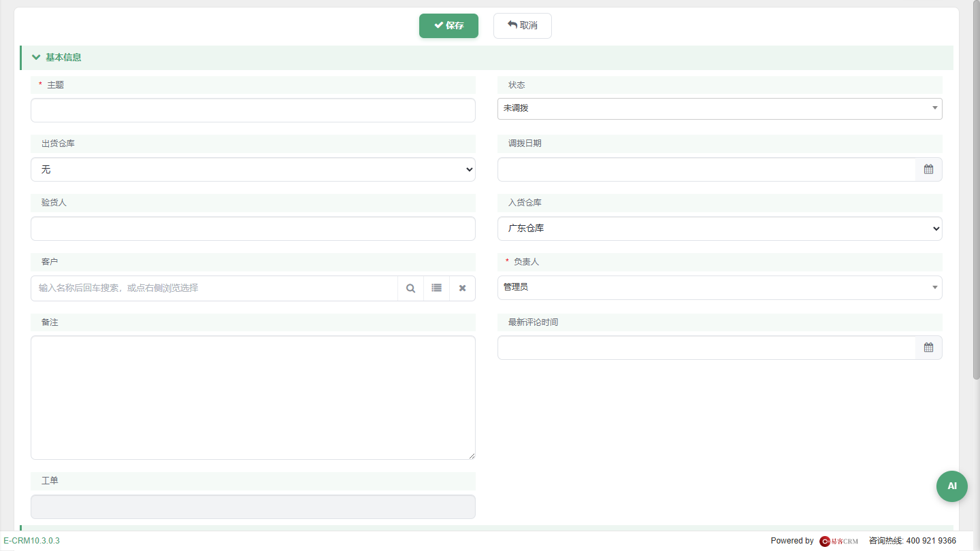Click into the 验货人 text field
Screen dimensions: 980x551
click(253, 229)
